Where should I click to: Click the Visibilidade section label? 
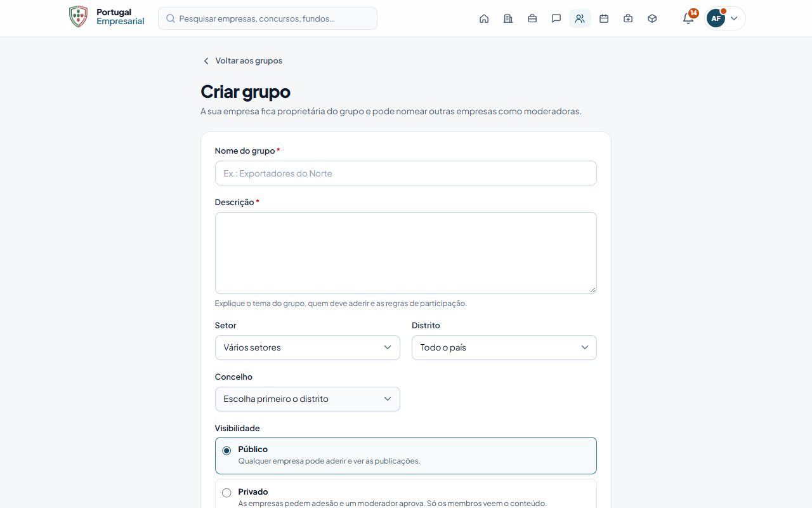click(x=237, y=428)
